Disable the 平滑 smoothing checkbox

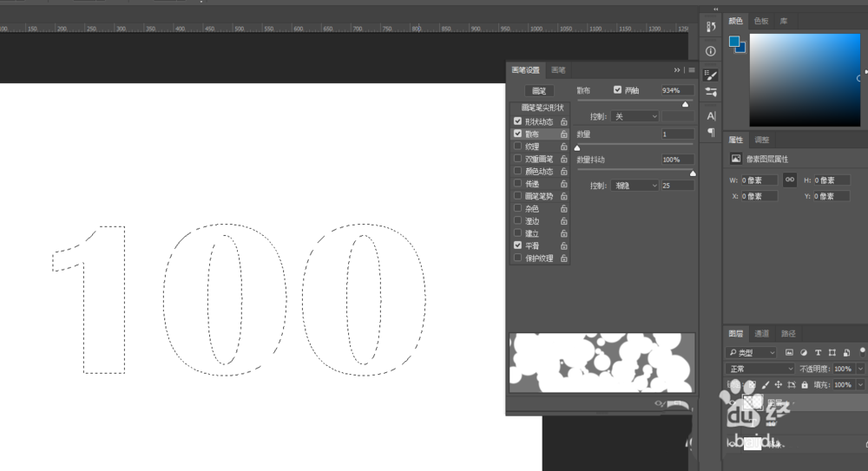[517, 245]
